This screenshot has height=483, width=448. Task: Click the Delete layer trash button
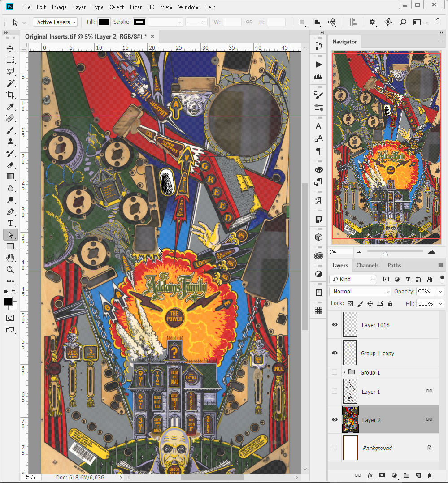[430, 475]
